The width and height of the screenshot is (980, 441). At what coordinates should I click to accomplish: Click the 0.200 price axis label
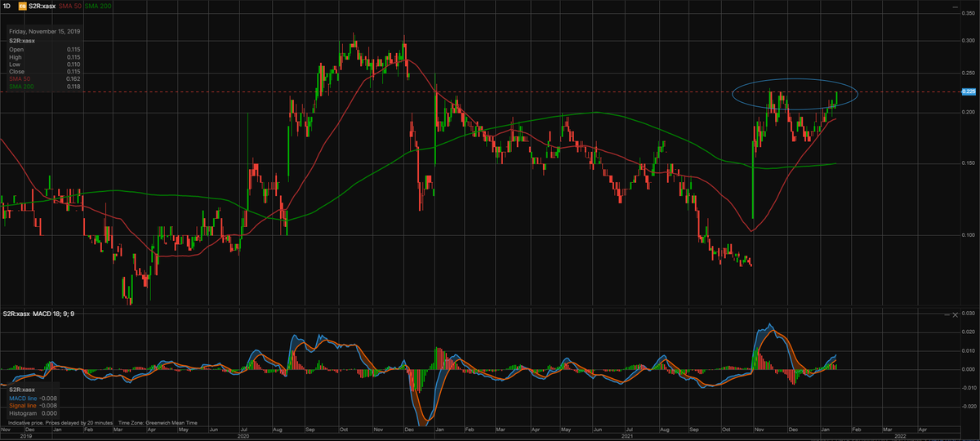[x=969, y=113]
